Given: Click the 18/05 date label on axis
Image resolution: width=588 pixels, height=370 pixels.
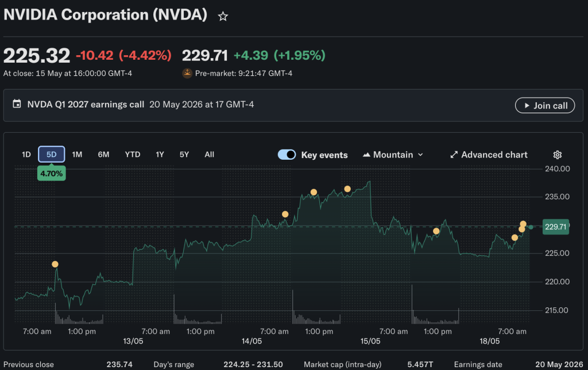Looking at the screenshot, I should point(489,341).
